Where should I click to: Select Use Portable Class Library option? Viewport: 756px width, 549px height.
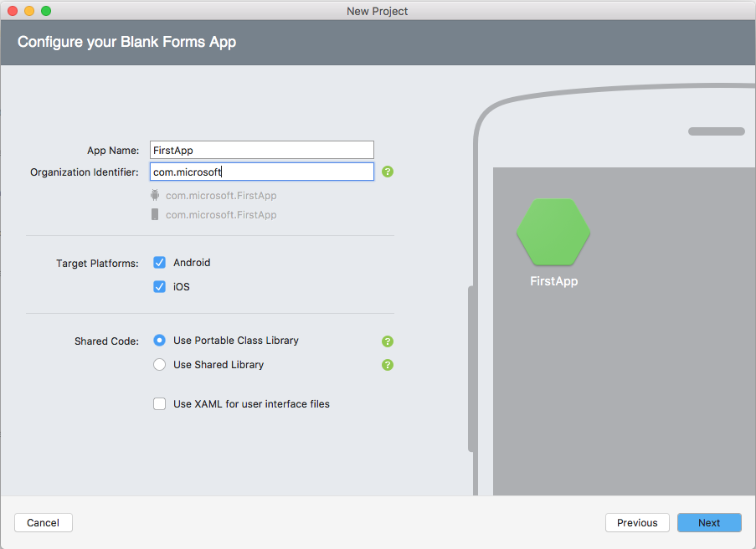click(x=160, y=341)
